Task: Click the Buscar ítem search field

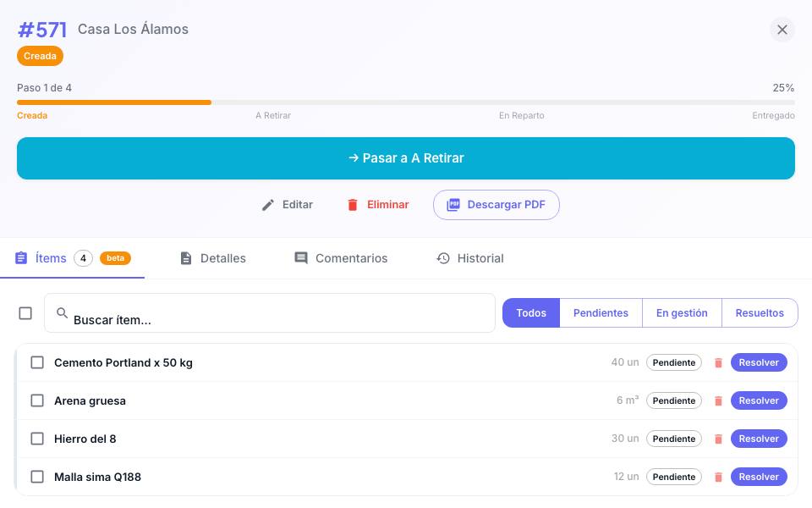Action: coord(270,313)
